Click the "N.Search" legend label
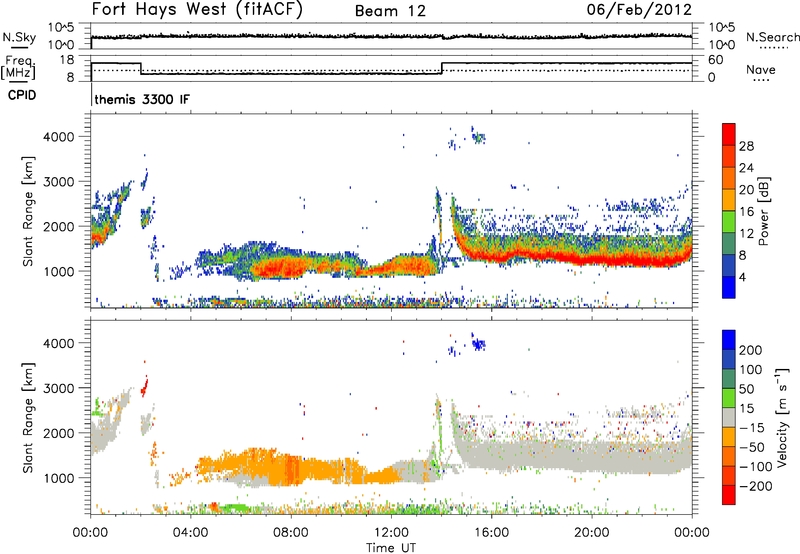 point(773,37)
